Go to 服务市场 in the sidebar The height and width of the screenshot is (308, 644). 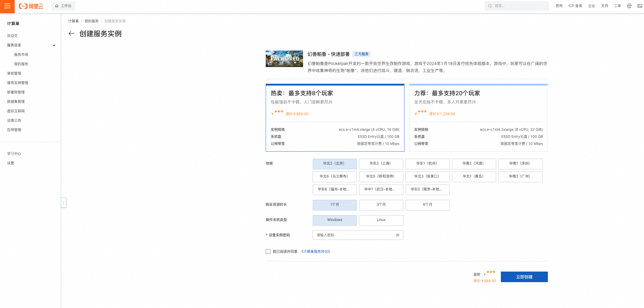click(x=21, y=55)
